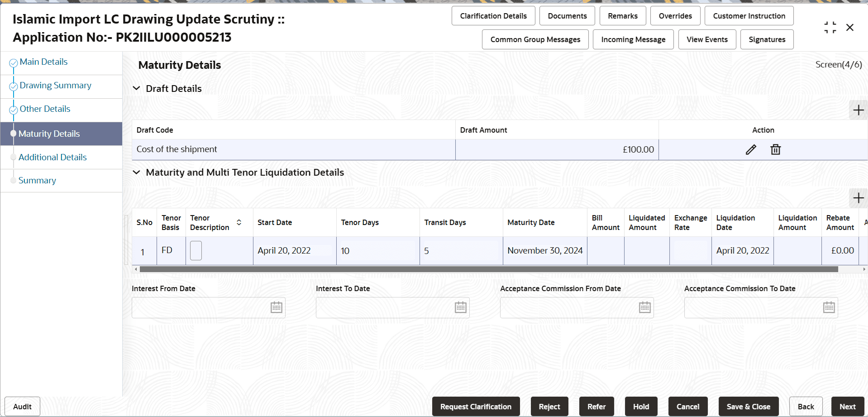
Task: Tick the Tenor Description checkbox in row 1
Action: [x=196, y=250]
